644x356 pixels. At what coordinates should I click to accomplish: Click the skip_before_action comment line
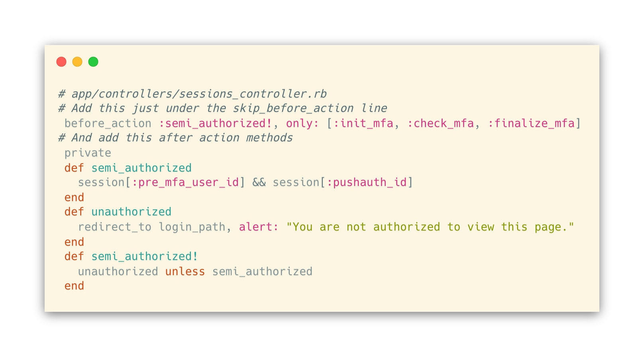coord(223,108)
